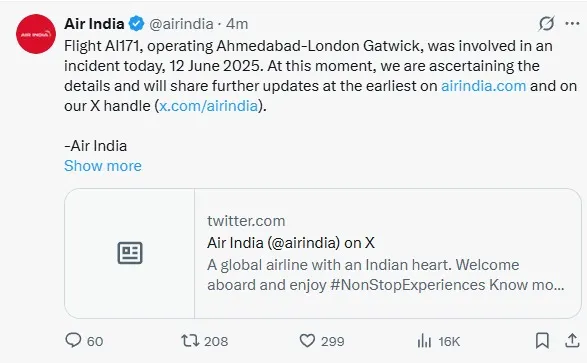Screen dimensions: 587x363
Task: View analytics via bar chart icon
Action: point(424,341)
